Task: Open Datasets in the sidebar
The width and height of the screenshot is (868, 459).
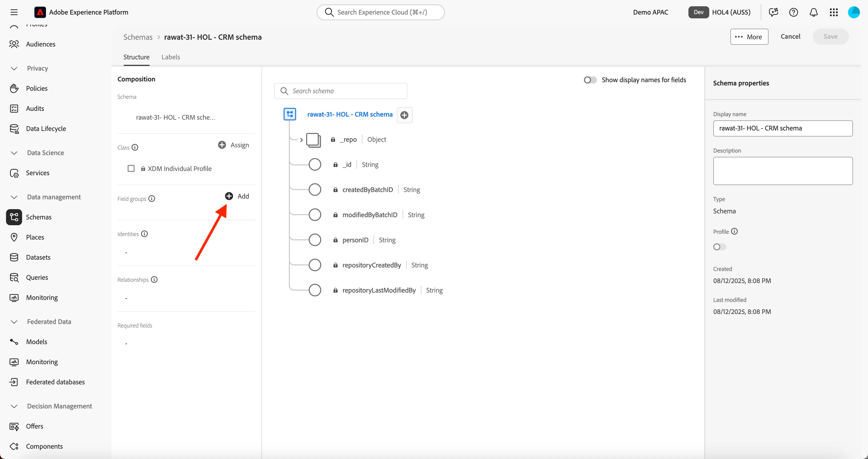Action: coord(38,257)
